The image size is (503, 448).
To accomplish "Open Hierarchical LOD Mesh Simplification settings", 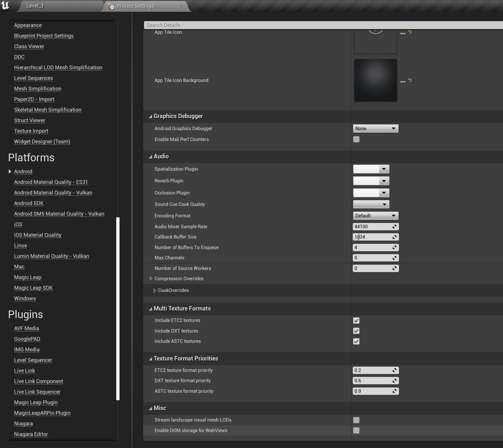I will [58, 68].
